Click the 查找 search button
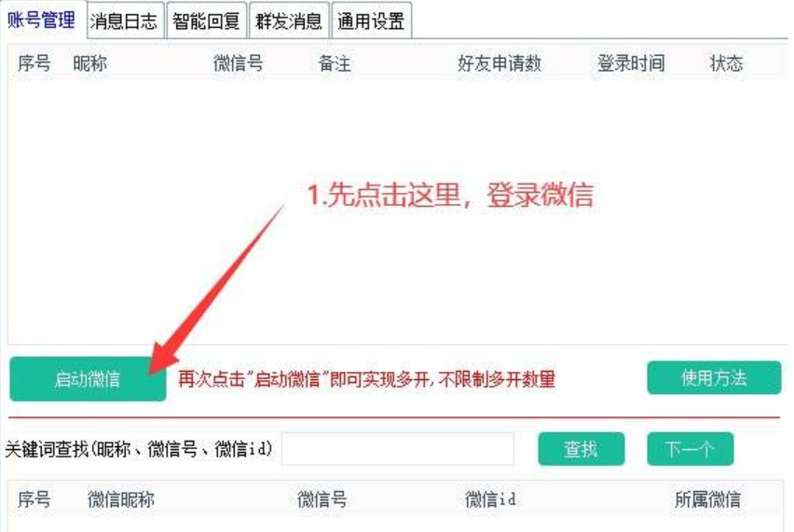This screenshot has height=532, width=794. [582, 449]
